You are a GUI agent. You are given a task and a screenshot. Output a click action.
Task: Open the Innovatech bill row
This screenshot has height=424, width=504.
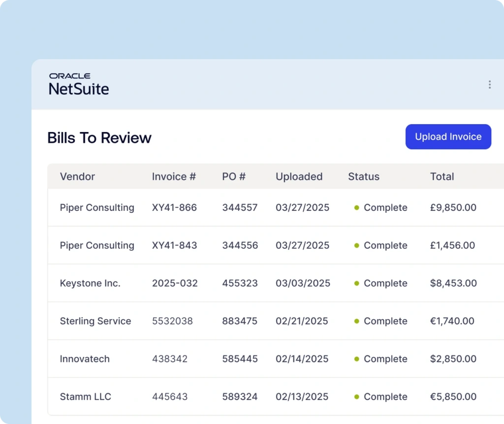[x=85, y=359]
